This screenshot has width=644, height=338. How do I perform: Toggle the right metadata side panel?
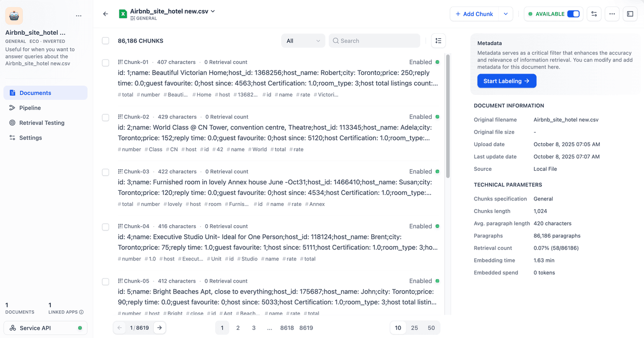pos(630,14)
